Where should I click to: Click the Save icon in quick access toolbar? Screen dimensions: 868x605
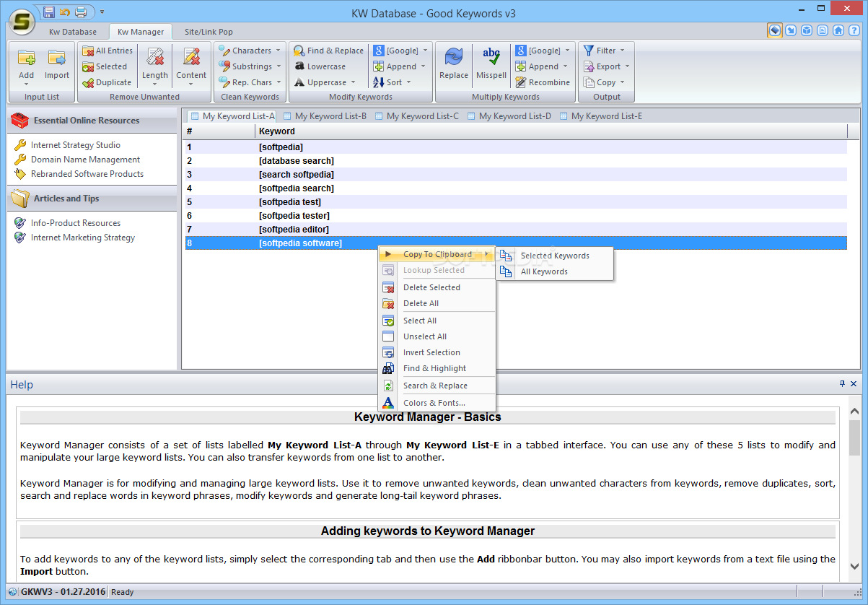49,12
